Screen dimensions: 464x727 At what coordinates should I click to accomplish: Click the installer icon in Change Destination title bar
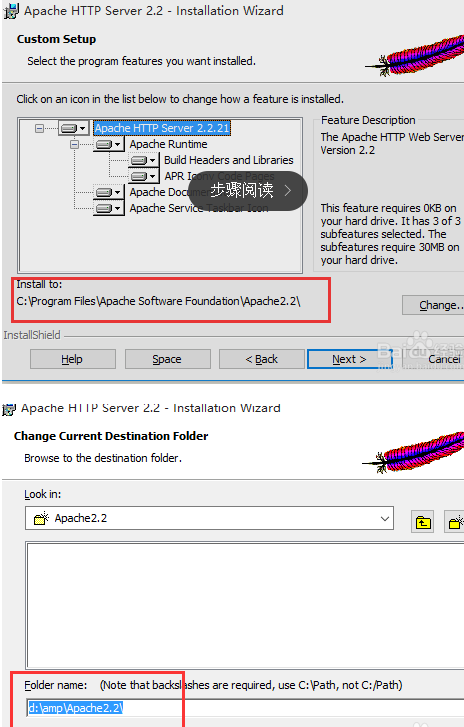9,409
